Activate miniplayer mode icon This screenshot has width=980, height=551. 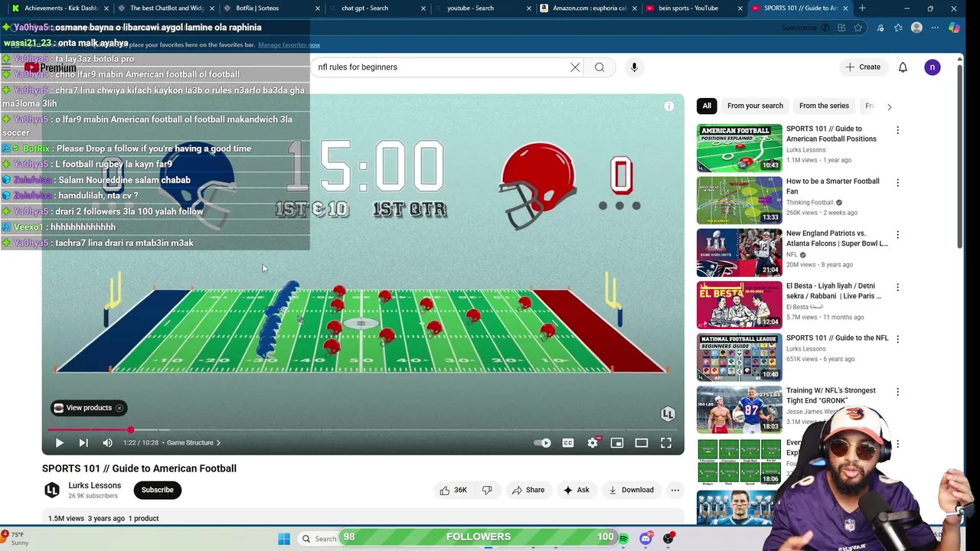[617, 443]
